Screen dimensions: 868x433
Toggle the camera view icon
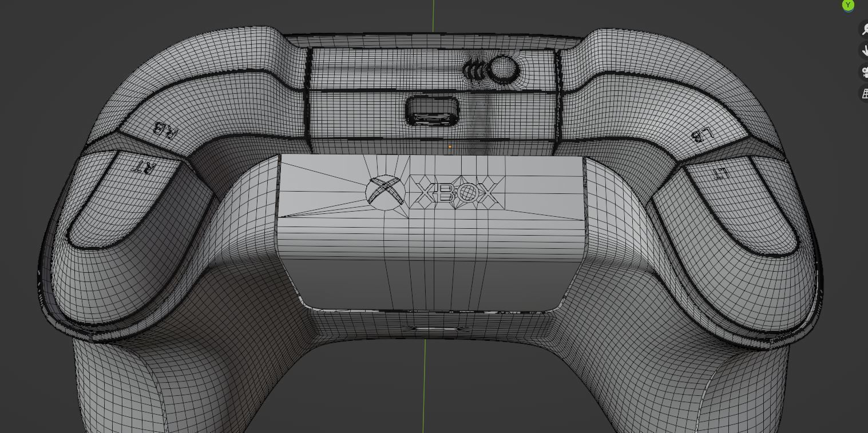(x=864, y=72)
